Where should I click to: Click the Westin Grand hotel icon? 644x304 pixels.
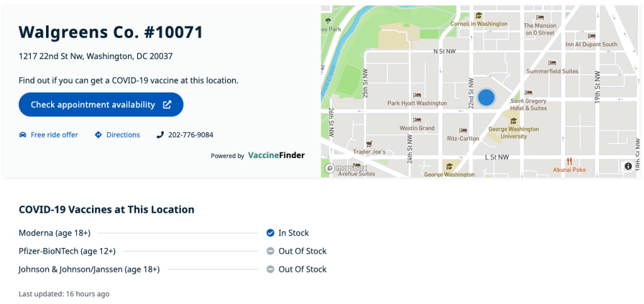[x=417, y=120]
